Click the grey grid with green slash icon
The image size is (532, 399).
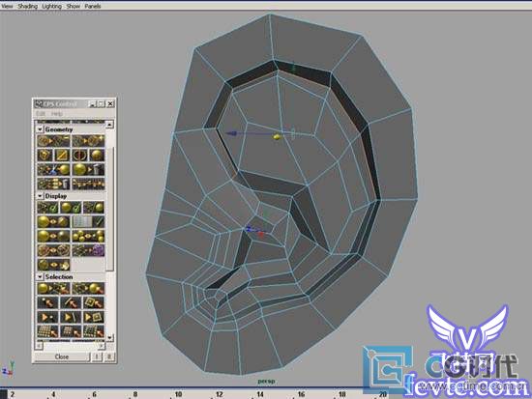click(x=88, y=221)
